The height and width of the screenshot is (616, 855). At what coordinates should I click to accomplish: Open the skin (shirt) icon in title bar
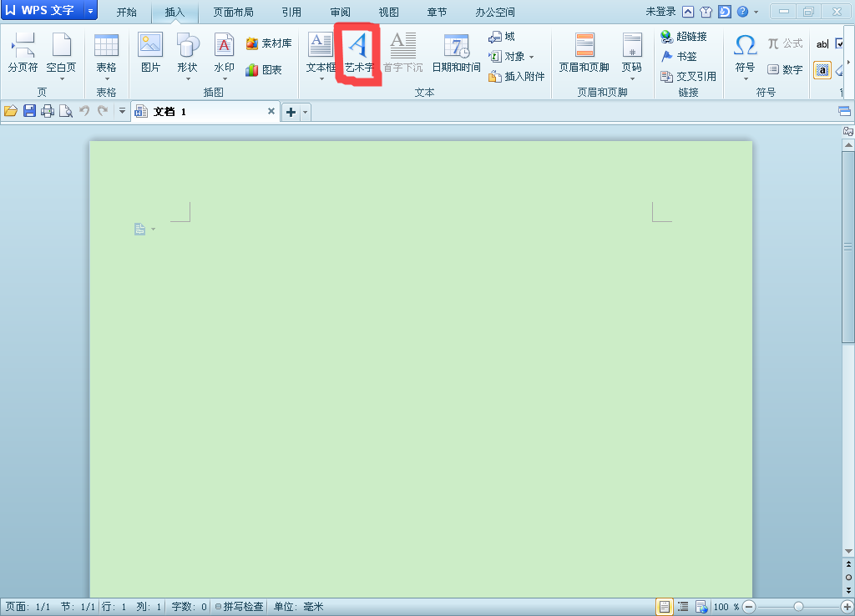coord(706,12)
